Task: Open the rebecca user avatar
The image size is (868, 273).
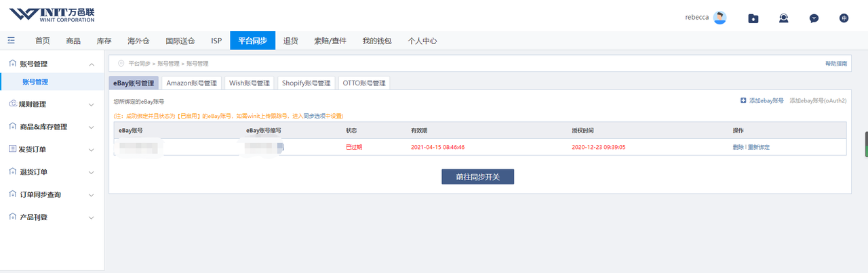Action: pyautogui.click(x=720, y=18)
